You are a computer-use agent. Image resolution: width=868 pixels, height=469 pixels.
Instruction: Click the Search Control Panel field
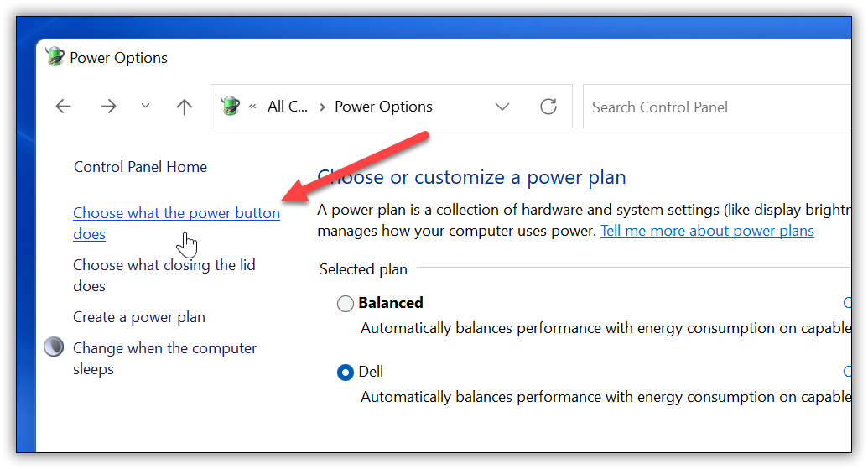(x=713, y=107)
